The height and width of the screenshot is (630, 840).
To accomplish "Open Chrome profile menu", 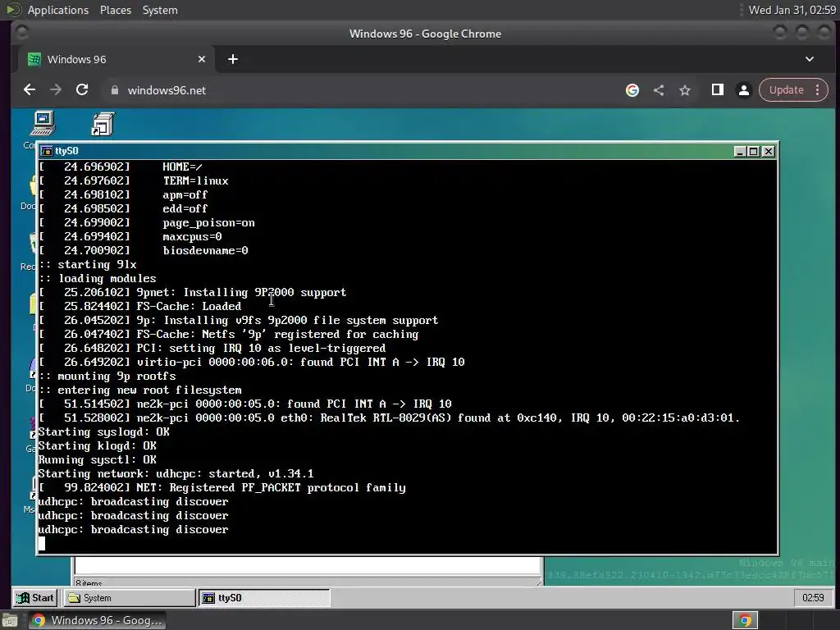I will 743,90.
